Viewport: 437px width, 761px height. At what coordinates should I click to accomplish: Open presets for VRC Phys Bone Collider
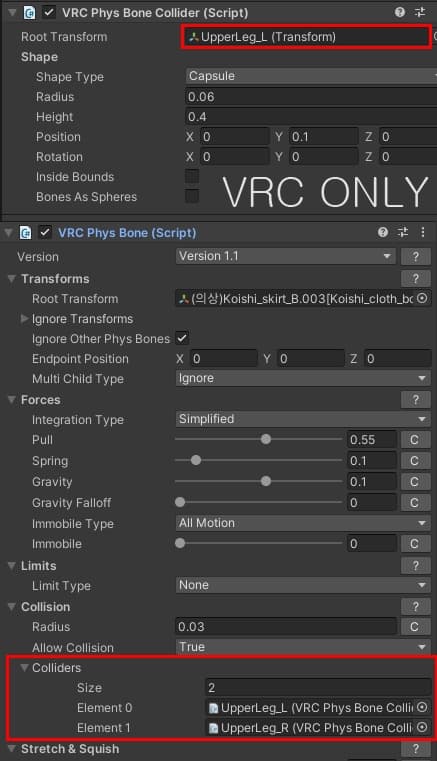point(419,12)
